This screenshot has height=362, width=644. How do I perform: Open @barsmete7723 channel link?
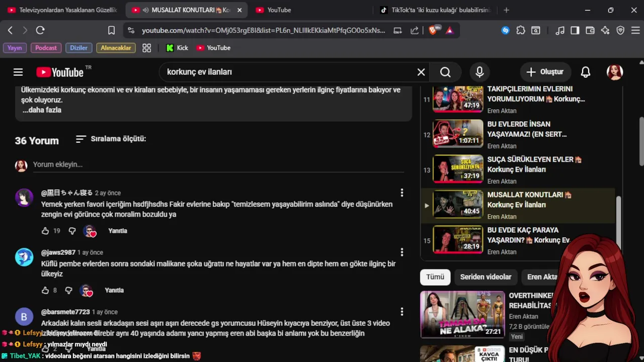[65, 312]
